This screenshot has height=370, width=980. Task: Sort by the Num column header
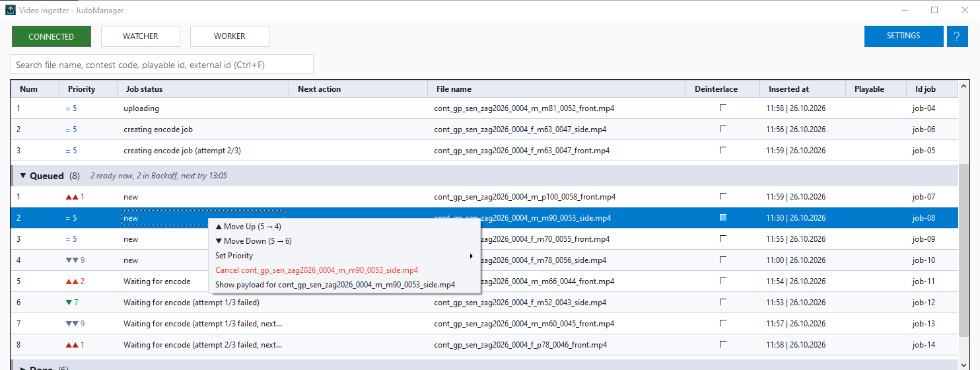tap(35, 89)
